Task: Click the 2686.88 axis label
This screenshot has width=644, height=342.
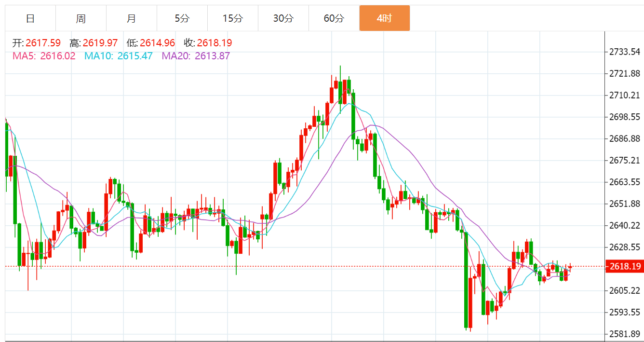Action: [625, 139]
